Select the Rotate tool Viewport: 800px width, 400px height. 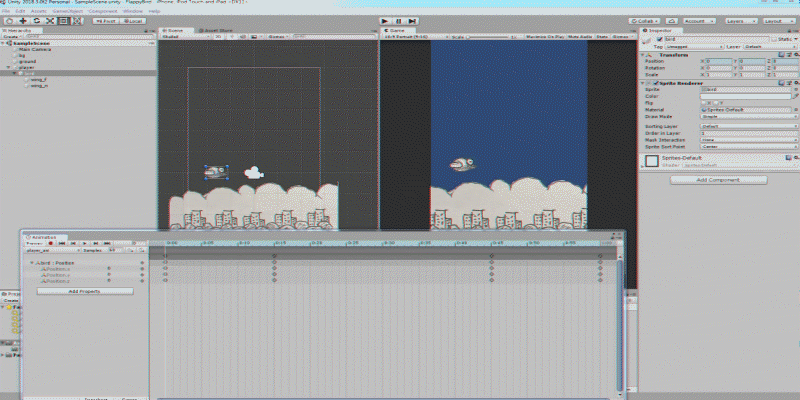click(37, 21)
